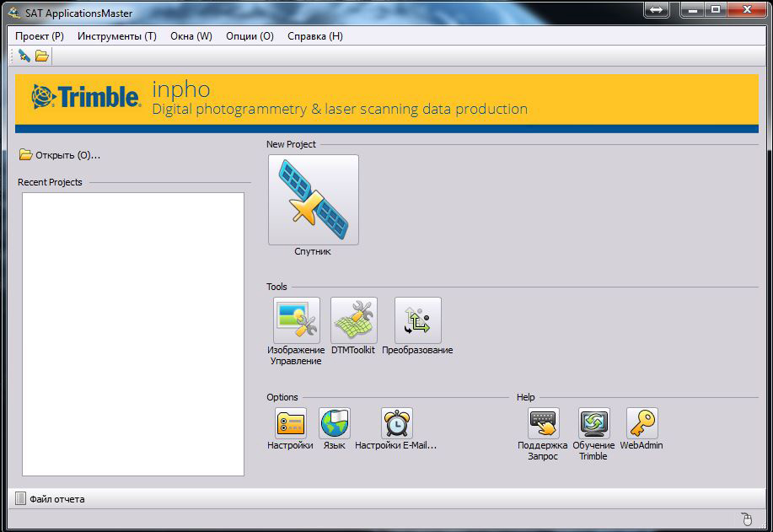Open the Опции (O) menu
773x532 pixels.
250,36
